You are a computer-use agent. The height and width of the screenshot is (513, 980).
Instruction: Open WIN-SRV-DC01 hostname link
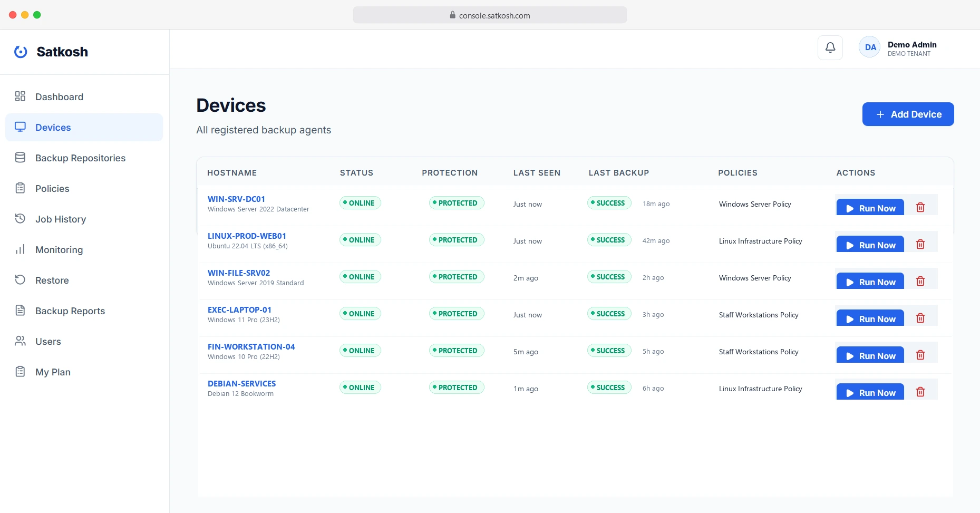click(x=236, y=199)
